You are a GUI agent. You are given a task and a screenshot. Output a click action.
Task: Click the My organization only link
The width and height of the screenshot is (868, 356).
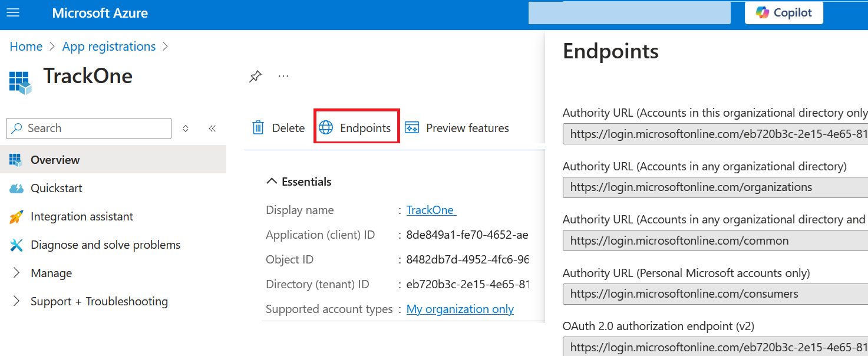[460, 309]
